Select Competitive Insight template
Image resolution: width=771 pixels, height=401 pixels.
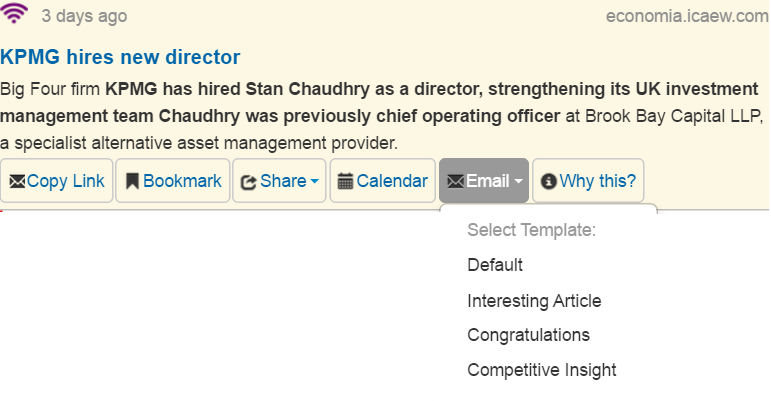541,370
